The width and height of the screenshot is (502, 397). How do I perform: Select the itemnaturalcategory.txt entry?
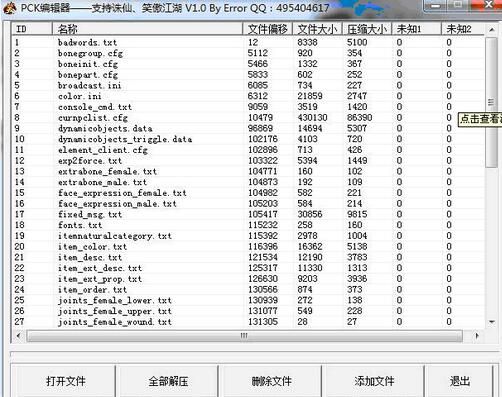click(248, 236)
